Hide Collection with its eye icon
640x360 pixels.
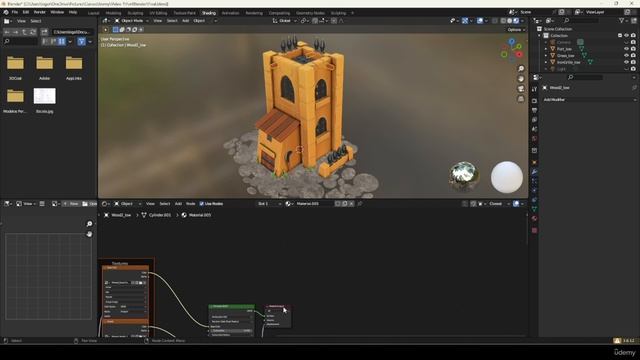[x=627, y=36]
